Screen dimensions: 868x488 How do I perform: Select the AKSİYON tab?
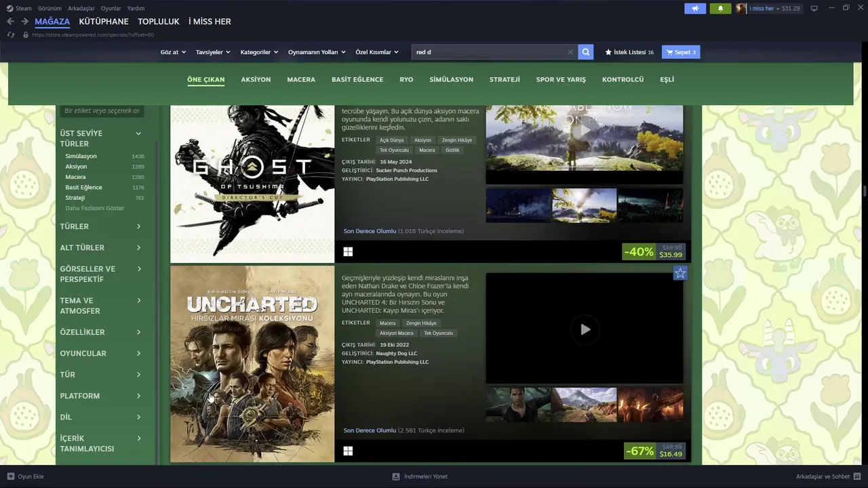pyautogui.click(x=256, y=79)
